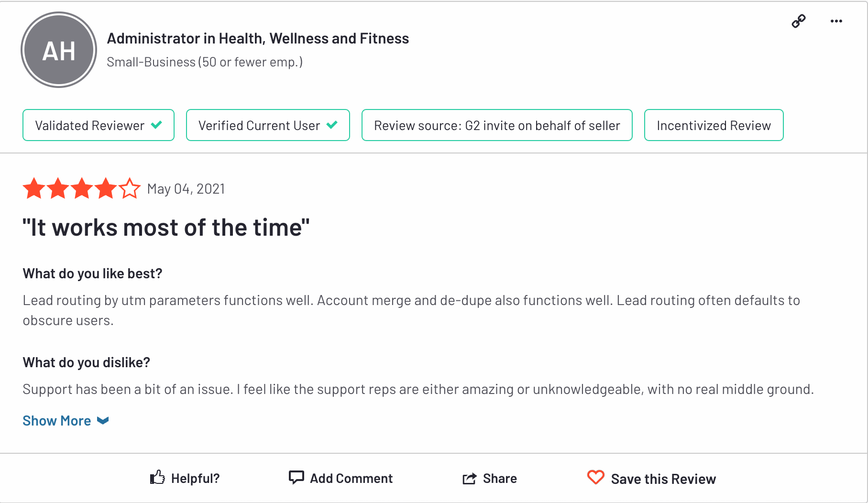Click Administrator in Health, Wellness and Fitness name
The height and width of the screenshot is (503, 868).
[258, 38]
